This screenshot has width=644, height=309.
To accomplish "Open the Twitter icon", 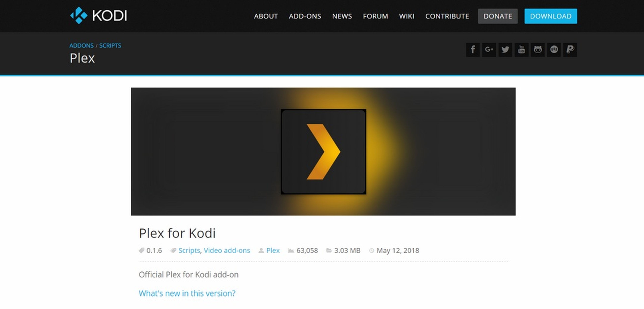I will click(505, 50).
